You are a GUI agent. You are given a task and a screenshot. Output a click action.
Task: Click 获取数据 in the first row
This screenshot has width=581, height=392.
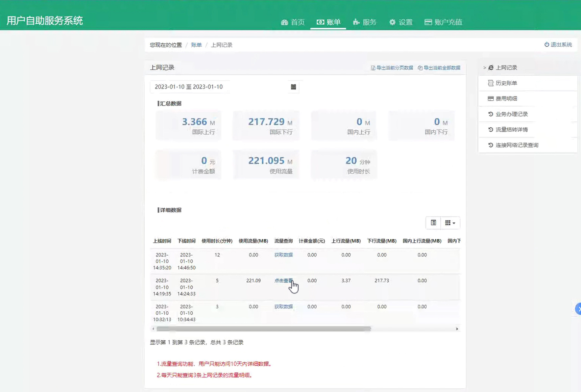pos(283,255)
